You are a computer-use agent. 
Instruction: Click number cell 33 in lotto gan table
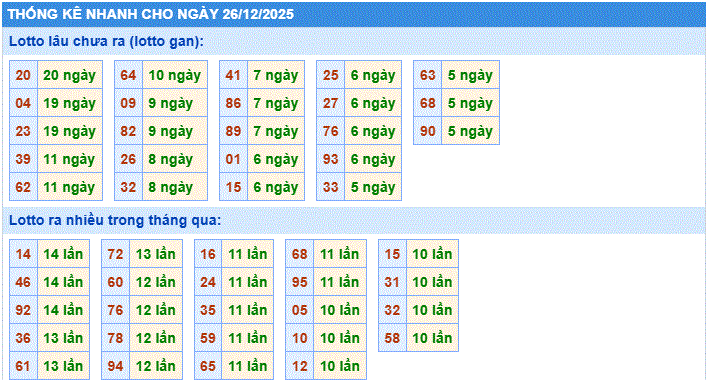point(331,187)
